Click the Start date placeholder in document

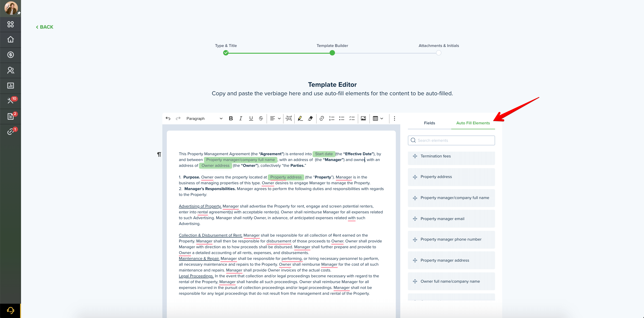click(x=324, y=154)
